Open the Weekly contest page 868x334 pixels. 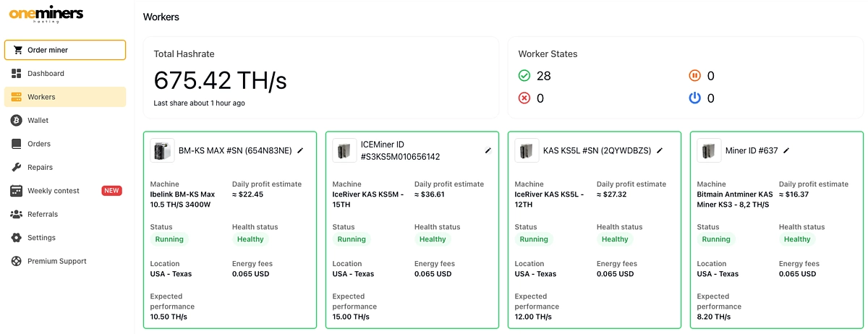65,191
